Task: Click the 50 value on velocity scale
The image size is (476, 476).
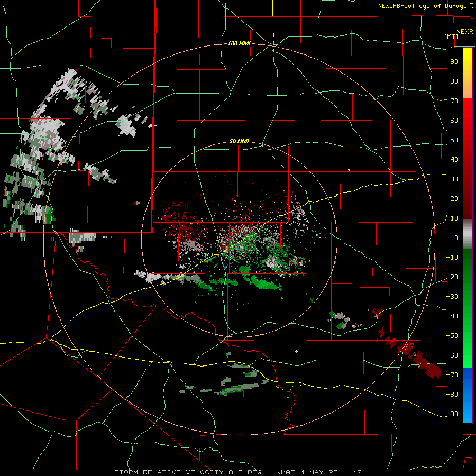Action: [x=454, y=140]
